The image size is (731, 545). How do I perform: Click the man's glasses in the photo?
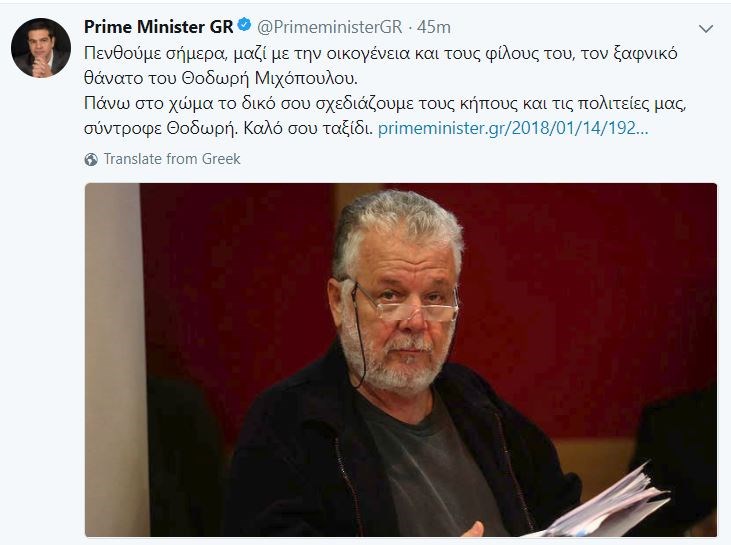pyautogui.click(x=405, y=303)
